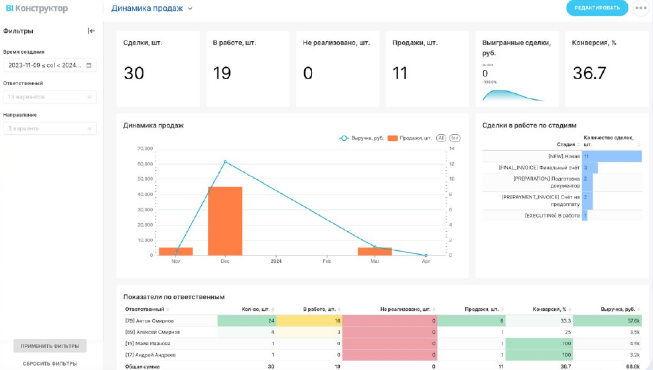Expand the Направление filter dropdown

tap(50, 128)
